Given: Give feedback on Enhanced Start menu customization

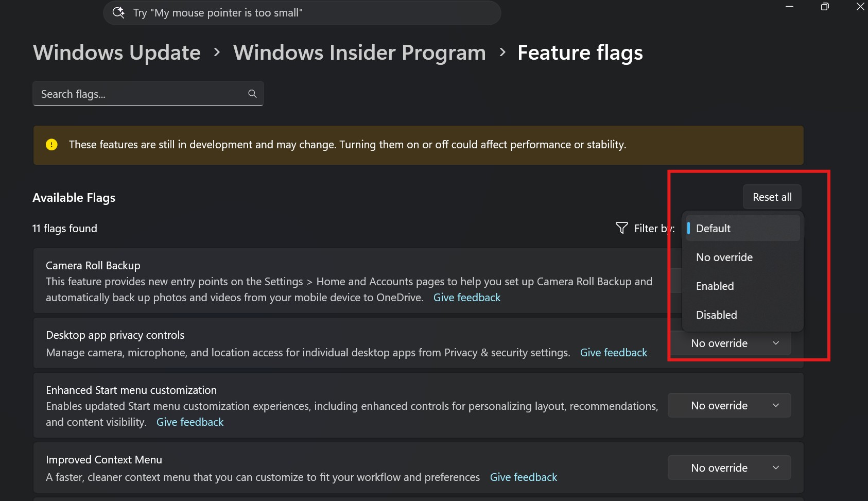Looking at the screenshot, I should point(190,422).
